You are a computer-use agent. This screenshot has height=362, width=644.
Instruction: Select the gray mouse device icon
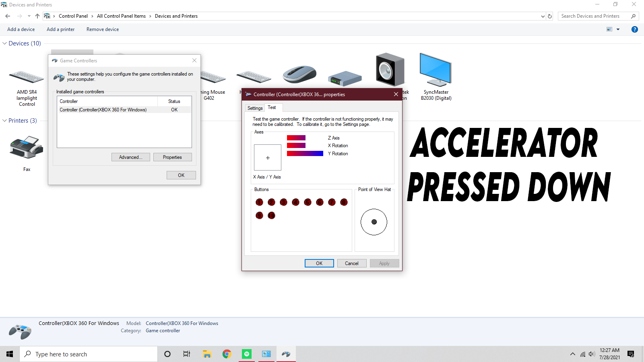pyautogui.click(x=299, y=74)
